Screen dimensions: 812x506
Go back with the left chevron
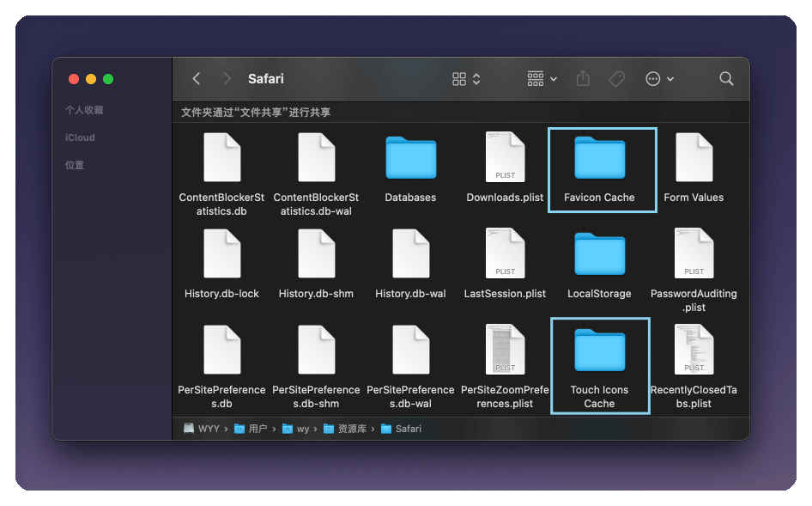tap(197, 79)
